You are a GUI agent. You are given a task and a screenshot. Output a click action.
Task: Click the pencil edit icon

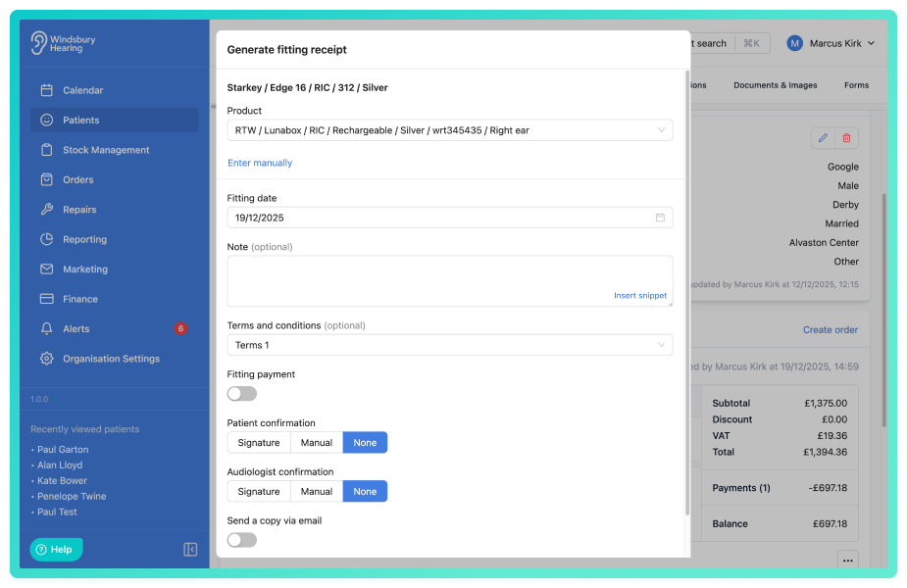(x=823, y=137)
